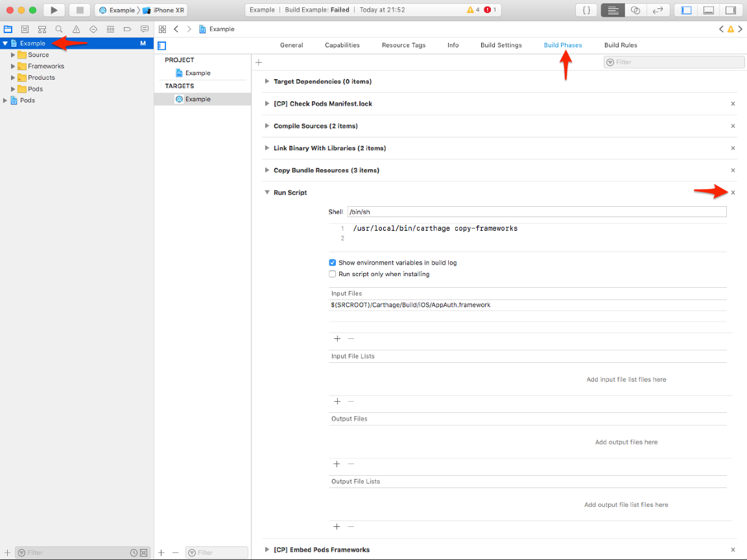Toggle the inspectors pane visibility
This screenshot has height=560, width=747.
pos(730,10)
